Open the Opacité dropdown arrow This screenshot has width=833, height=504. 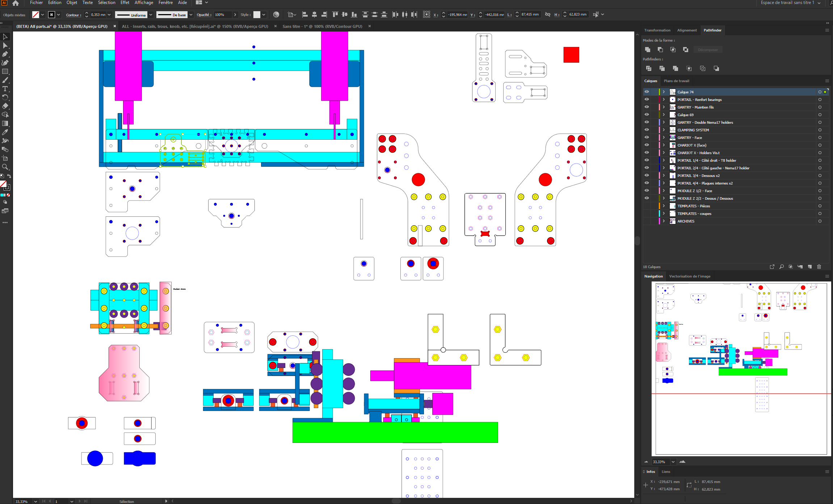(x=235, y=15)
